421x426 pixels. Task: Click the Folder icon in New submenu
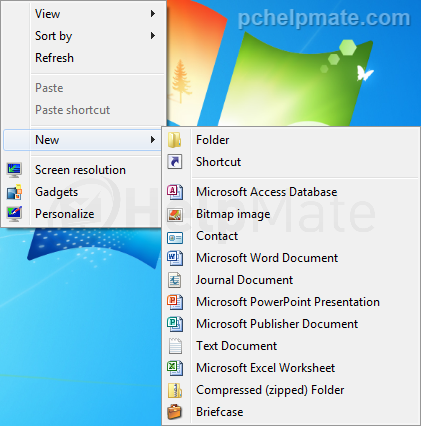pyautogui.click(x=175, y=140)
